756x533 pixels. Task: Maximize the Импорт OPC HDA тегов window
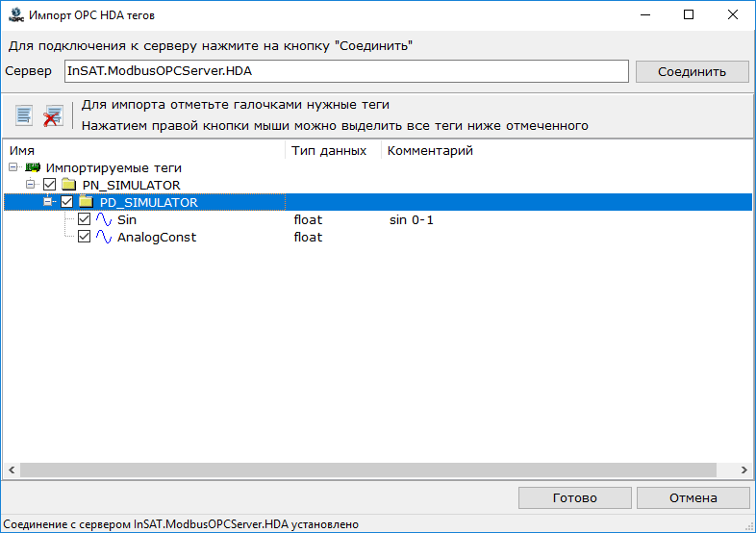[689, 15]
